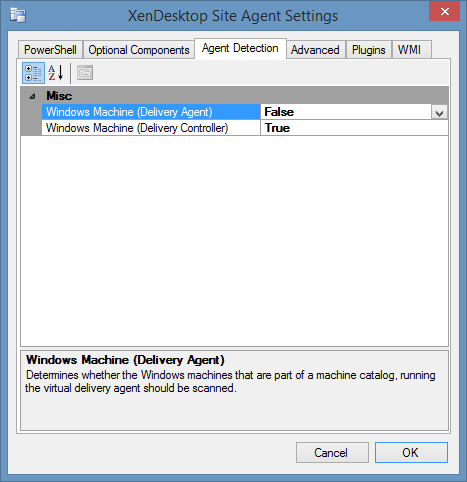
Task: Click the Alphabetical sort A-Z icon
Action: point(56,73)
